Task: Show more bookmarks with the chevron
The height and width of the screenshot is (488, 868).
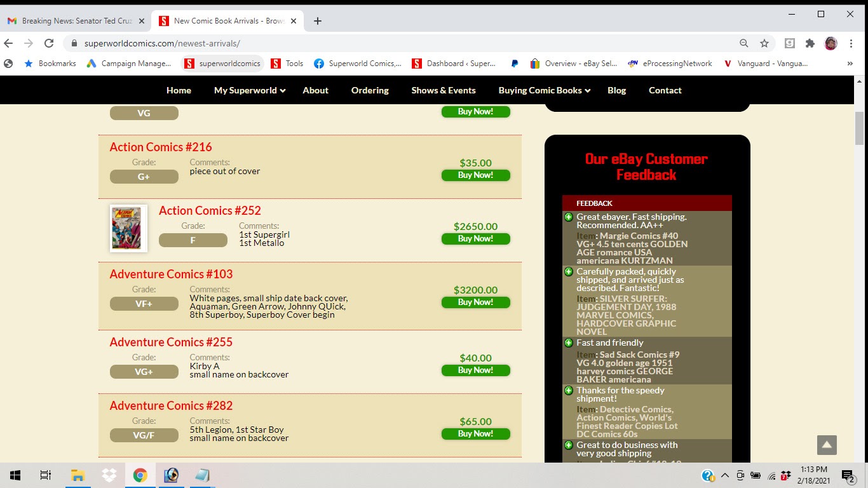Action: 850,64
